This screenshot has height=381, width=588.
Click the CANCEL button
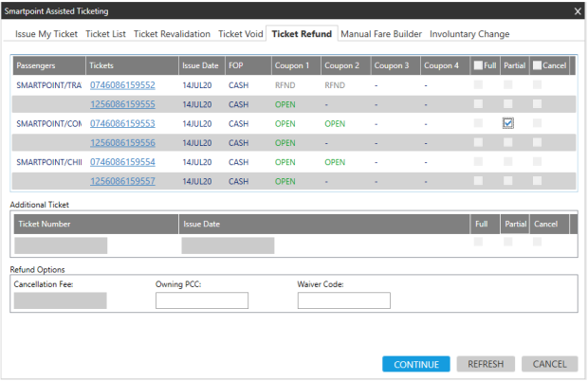tap(549, 364)
